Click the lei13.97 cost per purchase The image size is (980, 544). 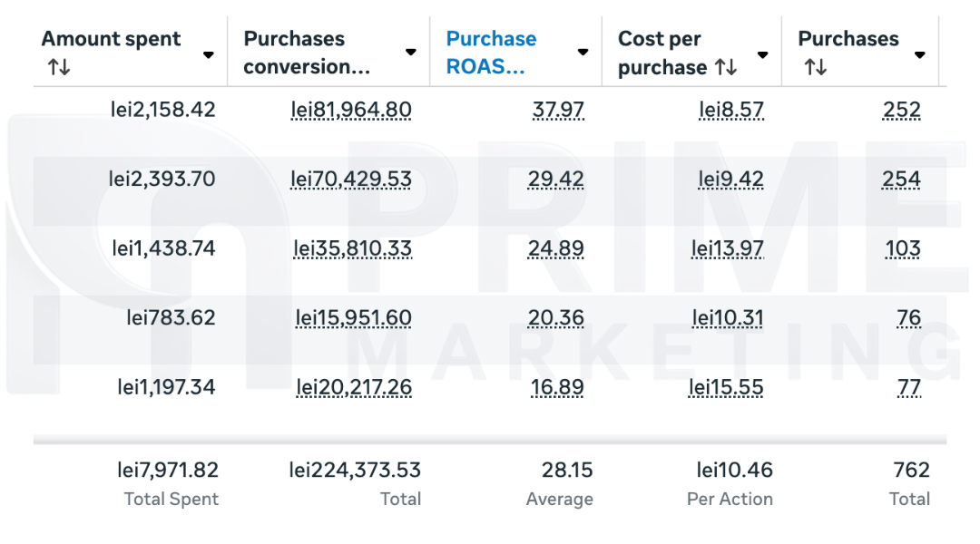tap(727, 248)
